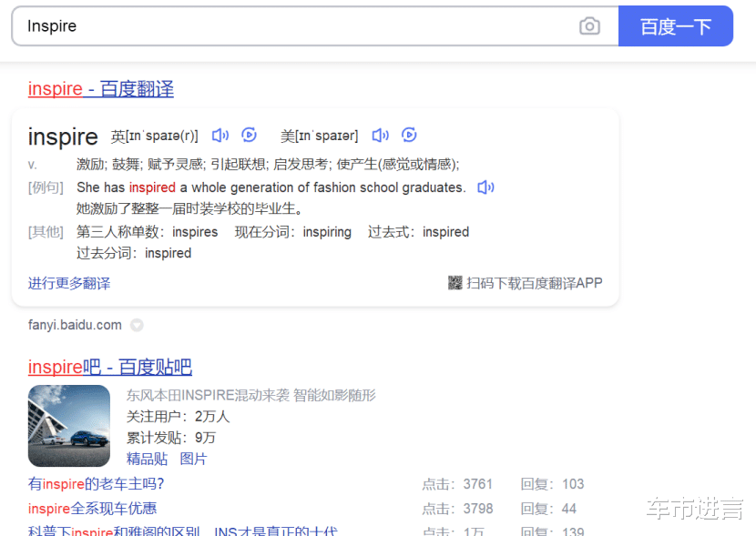The image size is (756, 536).
Task: Click the word inspired after 过去式
Action: 445,232
